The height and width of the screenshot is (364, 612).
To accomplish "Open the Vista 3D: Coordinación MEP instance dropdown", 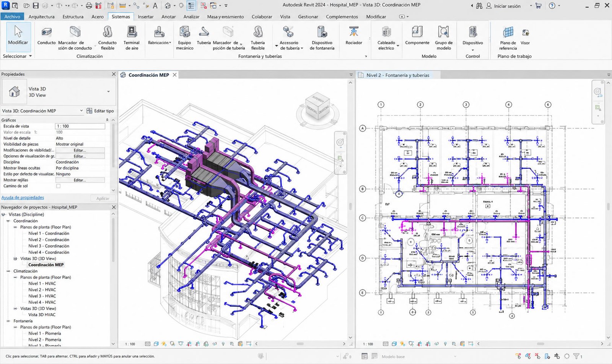I will click(81, 111).
